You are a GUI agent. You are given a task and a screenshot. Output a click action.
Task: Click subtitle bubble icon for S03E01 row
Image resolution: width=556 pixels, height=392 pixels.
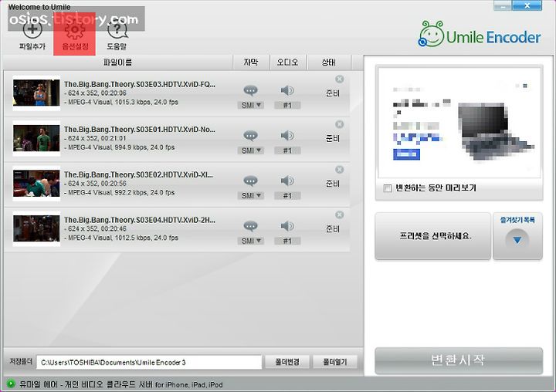[x=250, y=136]
